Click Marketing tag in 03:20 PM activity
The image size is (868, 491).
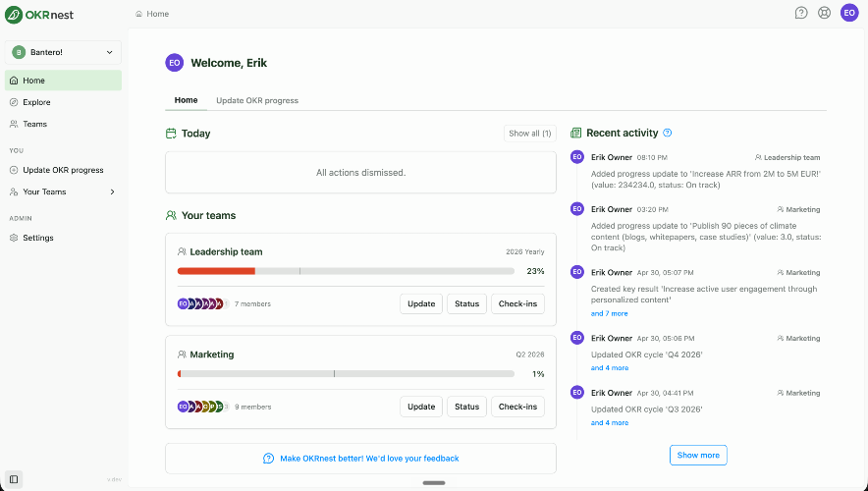coord(798,210)
